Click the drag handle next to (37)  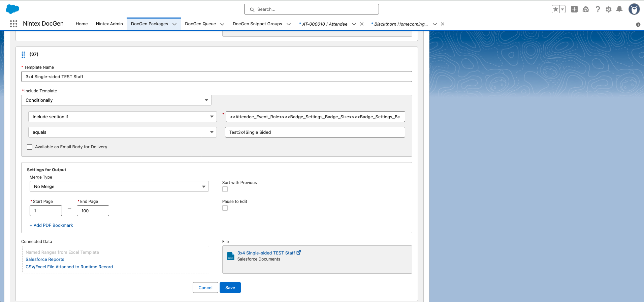(x=23, y=55)
